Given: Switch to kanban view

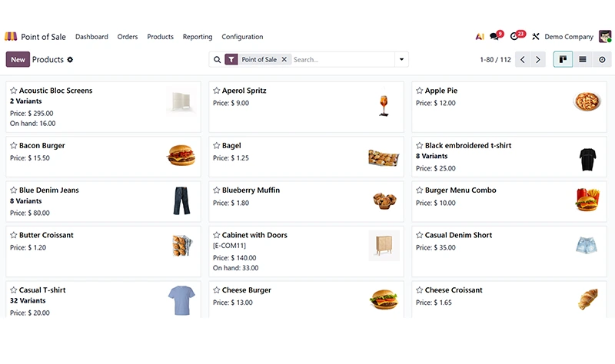Looking at the screenshot, I should [x=563, y=60].
